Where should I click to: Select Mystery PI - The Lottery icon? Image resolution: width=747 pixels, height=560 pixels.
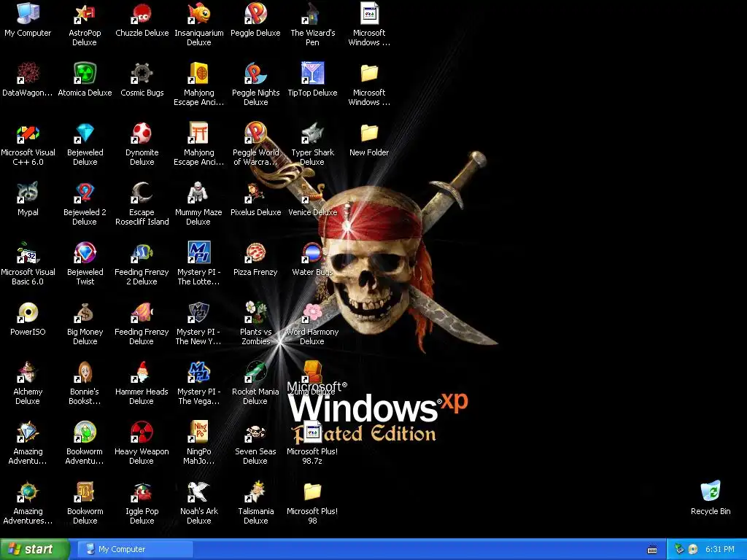(x=198, y=253)
